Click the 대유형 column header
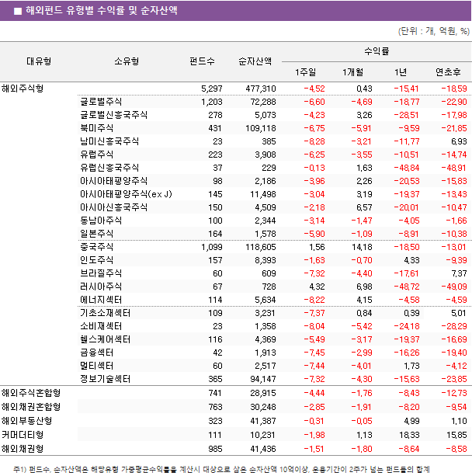Viewport: 472px width, 476px height. [x=39, y=61]
